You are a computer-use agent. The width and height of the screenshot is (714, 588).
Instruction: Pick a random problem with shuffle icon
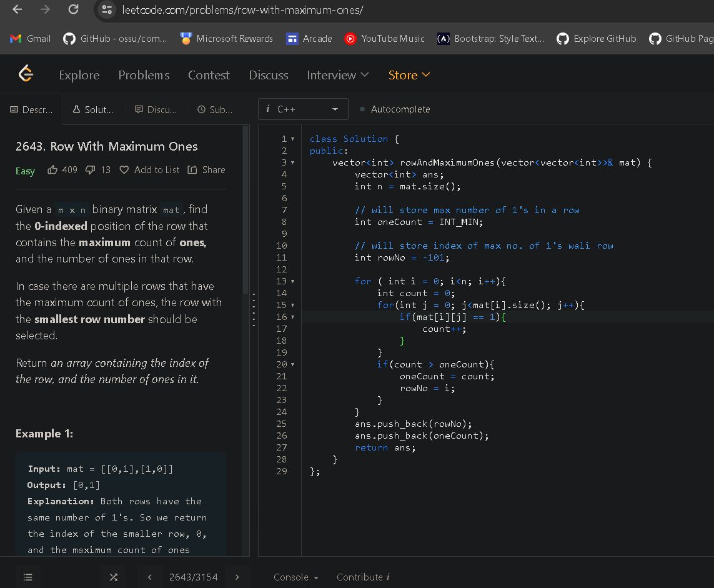[x=113, y=577]
